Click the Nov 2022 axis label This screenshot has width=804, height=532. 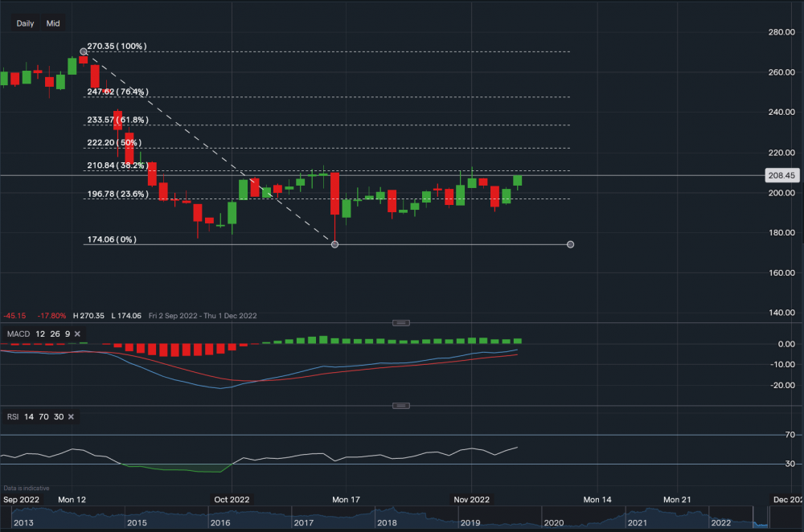pos(471,499)
